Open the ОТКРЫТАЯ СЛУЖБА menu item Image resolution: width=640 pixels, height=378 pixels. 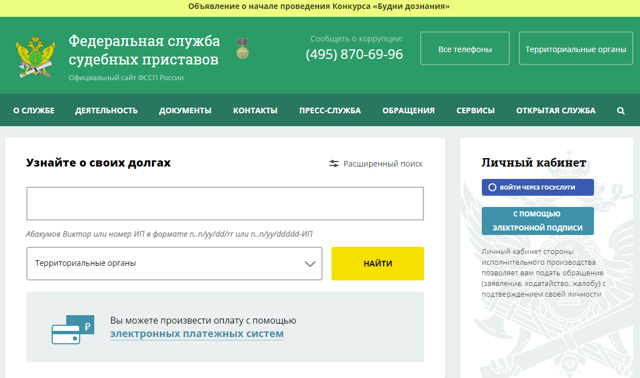pos(556,111)
